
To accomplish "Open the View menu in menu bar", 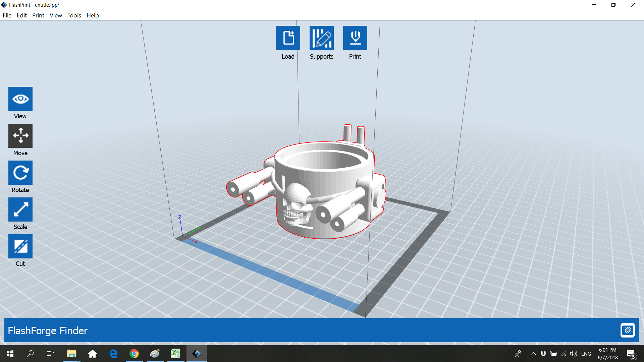I will click(x=56, y=15).
